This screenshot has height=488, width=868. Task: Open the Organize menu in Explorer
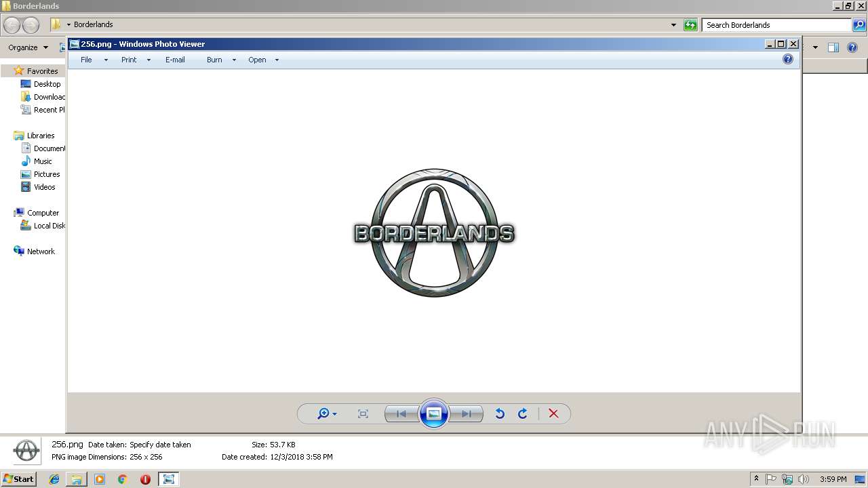28,47
